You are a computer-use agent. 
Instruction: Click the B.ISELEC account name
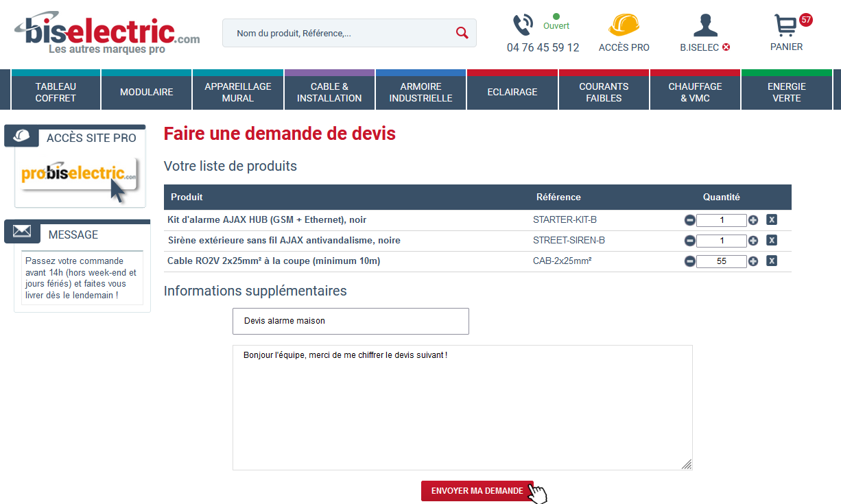coord(700,47)
